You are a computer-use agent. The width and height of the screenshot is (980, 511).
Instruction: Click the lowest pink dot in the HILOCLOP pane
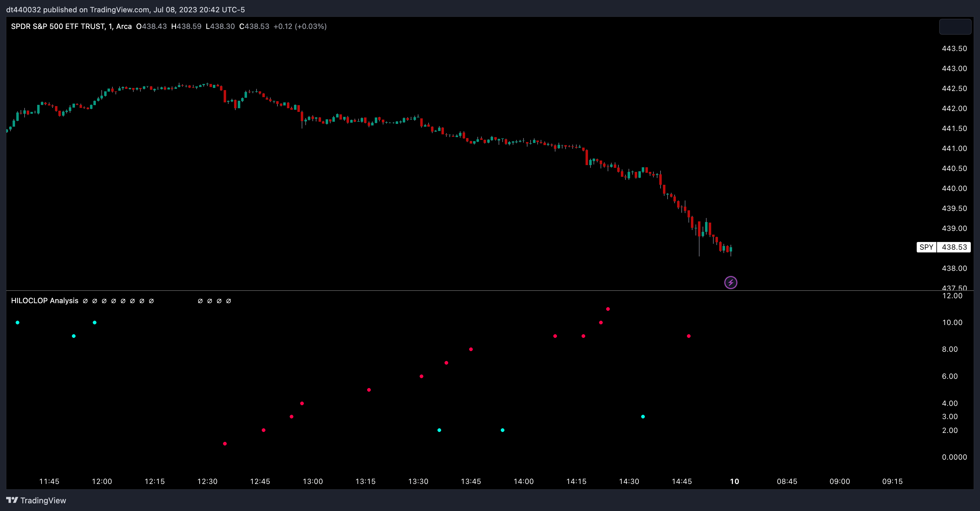point(225,444)
